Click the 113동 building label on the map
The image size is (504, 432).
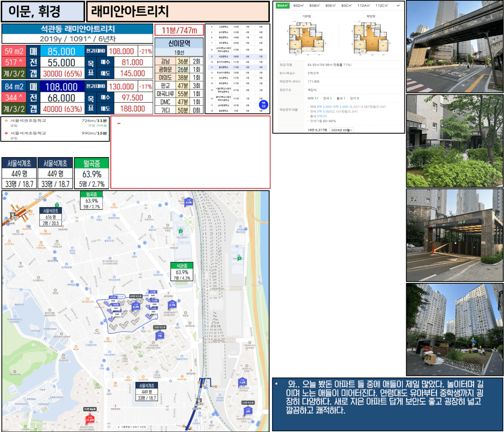point(154,300)
